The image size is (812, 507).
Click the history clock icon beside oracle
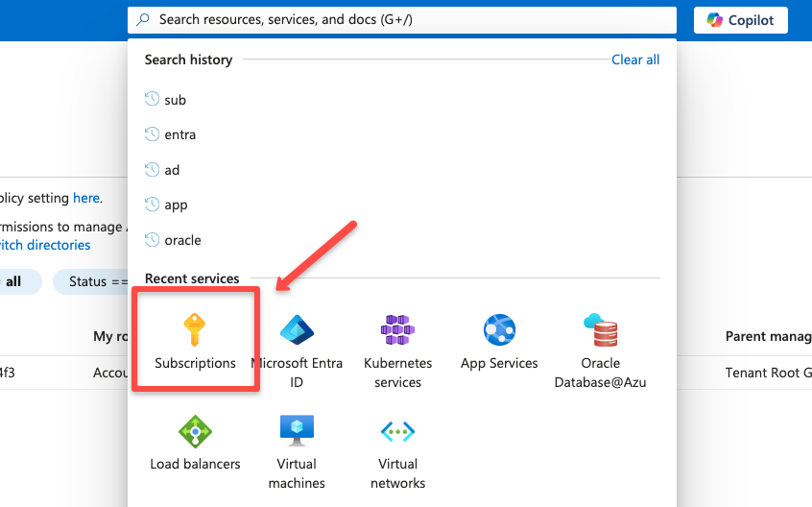152,240
